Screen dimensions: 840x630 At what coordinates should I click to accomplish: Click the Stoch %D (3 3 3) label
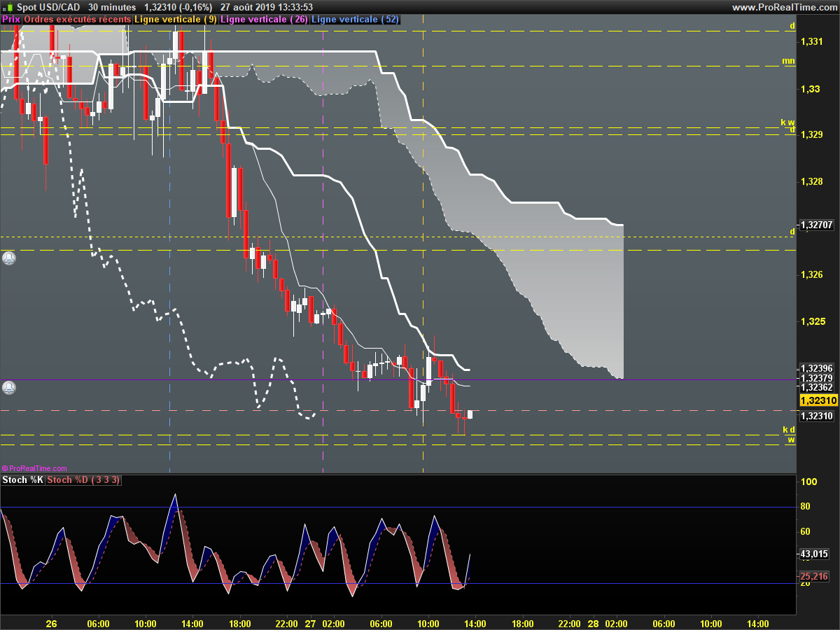tap(83, 480)
